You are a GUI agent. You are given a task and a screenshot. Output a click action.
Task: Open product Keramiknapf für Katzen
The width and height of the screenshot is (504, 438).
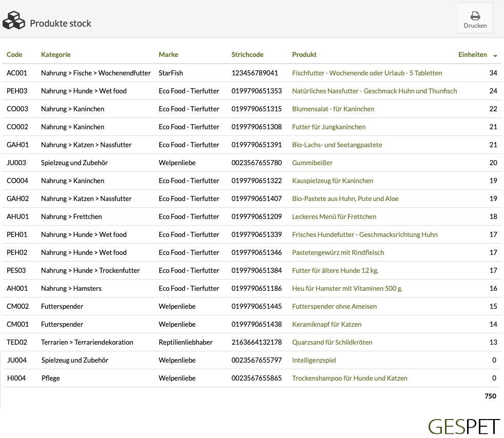click(327, 325)
